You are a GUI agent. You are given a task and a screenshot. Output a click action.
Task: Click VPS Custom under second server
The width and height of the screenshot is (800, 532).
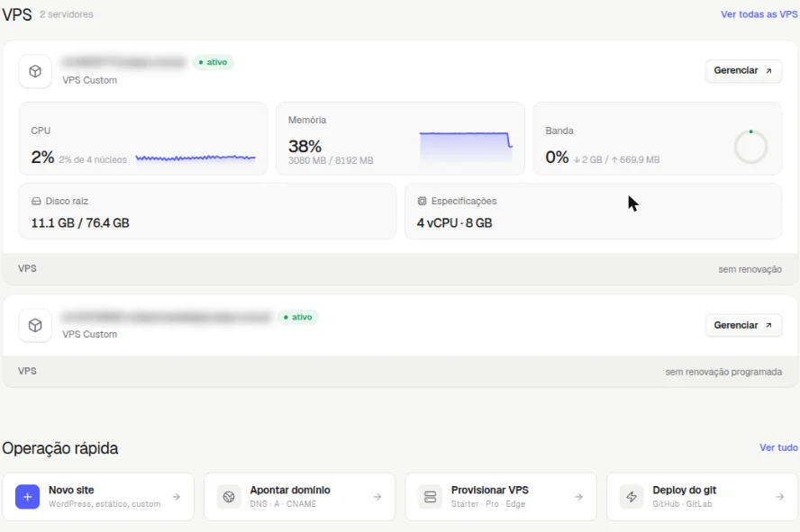point(90,334)
